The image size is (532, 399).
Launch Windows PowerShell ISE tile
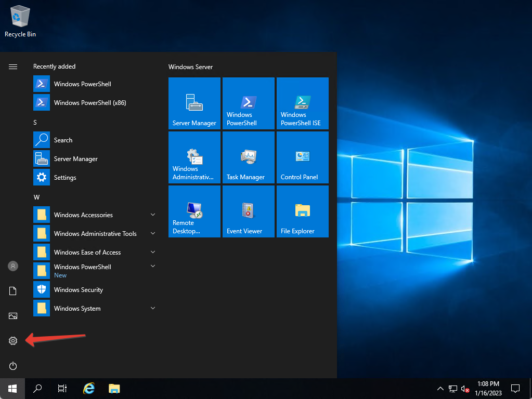(x=302, y=103)
